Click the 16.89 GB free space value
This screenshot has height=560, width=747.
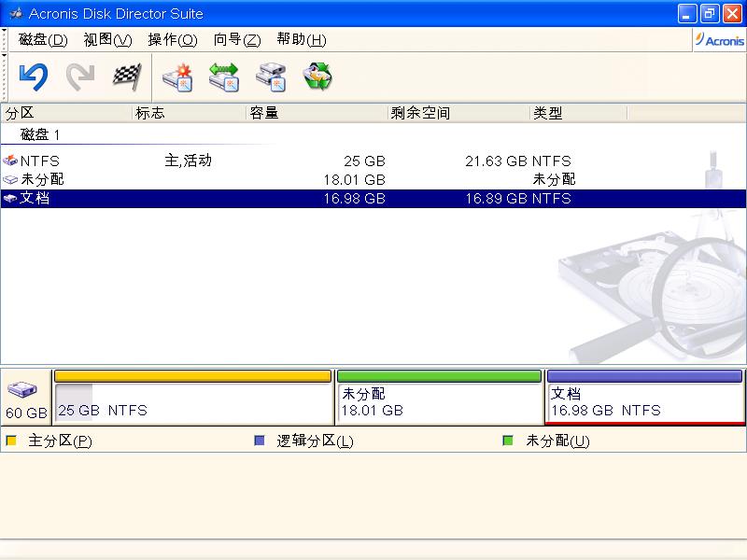coord(496,198)
